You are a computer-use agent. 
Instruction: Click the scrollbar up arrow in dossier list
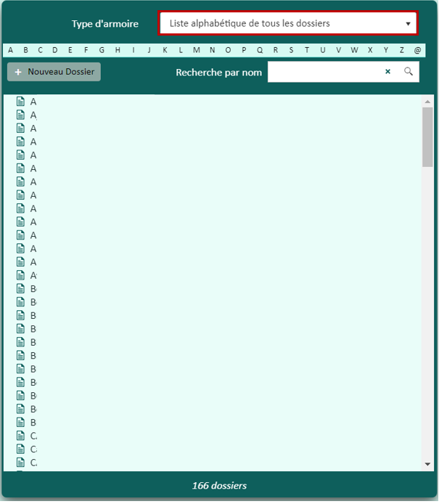[x=427, y=102]
